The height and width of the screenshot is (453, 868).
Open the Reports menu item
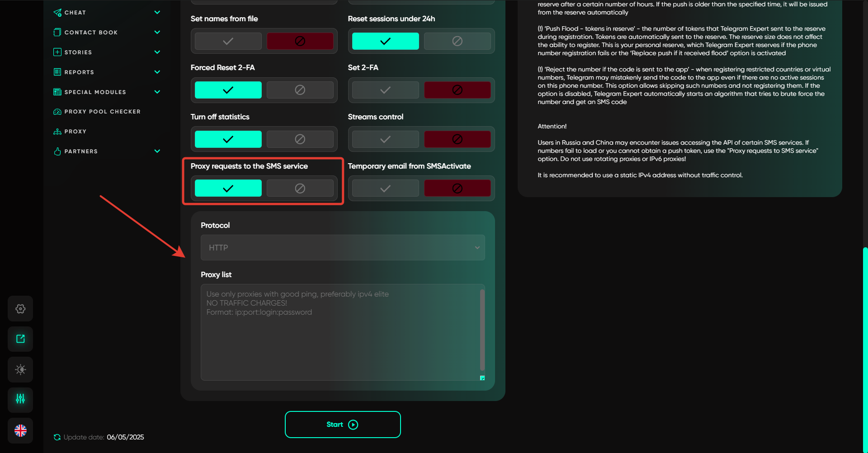79,72
